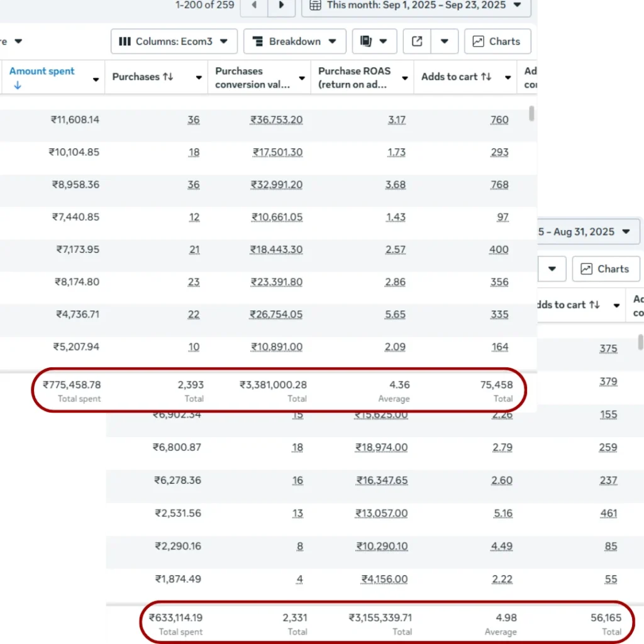Go to the previous page of results
Image resolution: width=644 pixels, height=644 pixels.
coord(254,6)
